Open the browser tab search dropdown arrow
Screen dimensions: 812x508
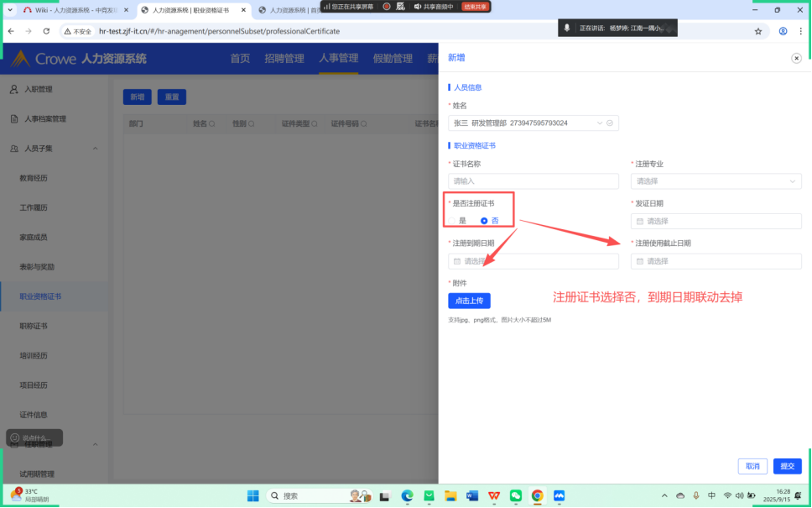(x=9, y=10)
